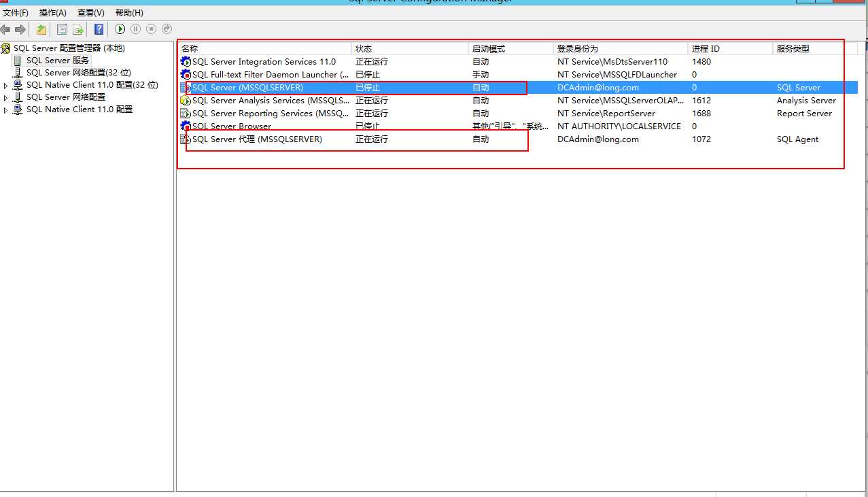868x497 pixels.
Task: Click NT Service\MsDtsServer110 login cell
Action: coord(612,62)
